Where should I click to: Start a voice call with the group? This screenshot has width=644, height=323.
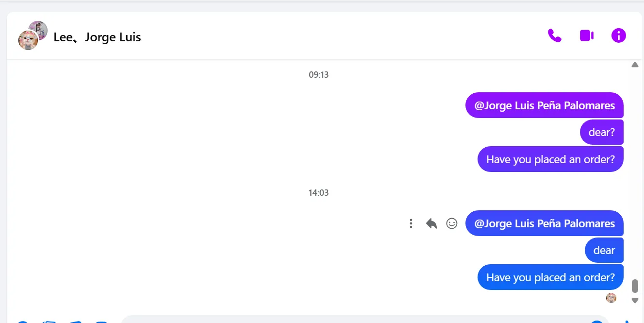coord(554,35)
